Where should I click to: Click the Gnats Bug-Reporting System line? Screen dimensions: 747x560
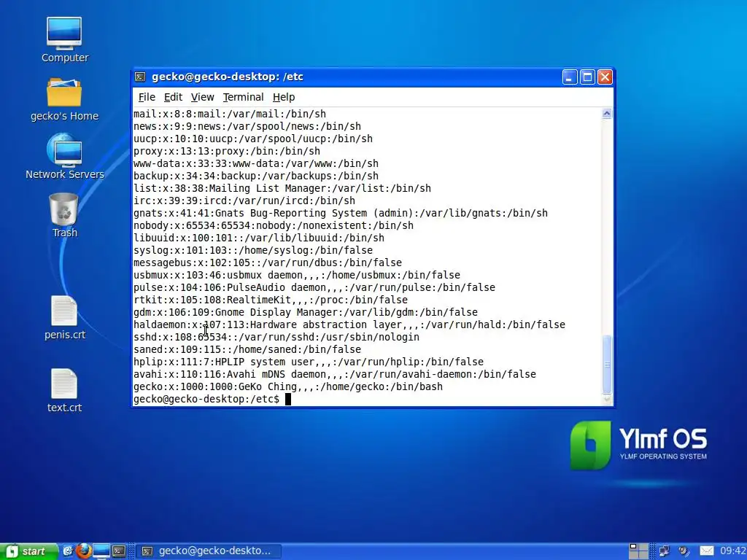341,213
